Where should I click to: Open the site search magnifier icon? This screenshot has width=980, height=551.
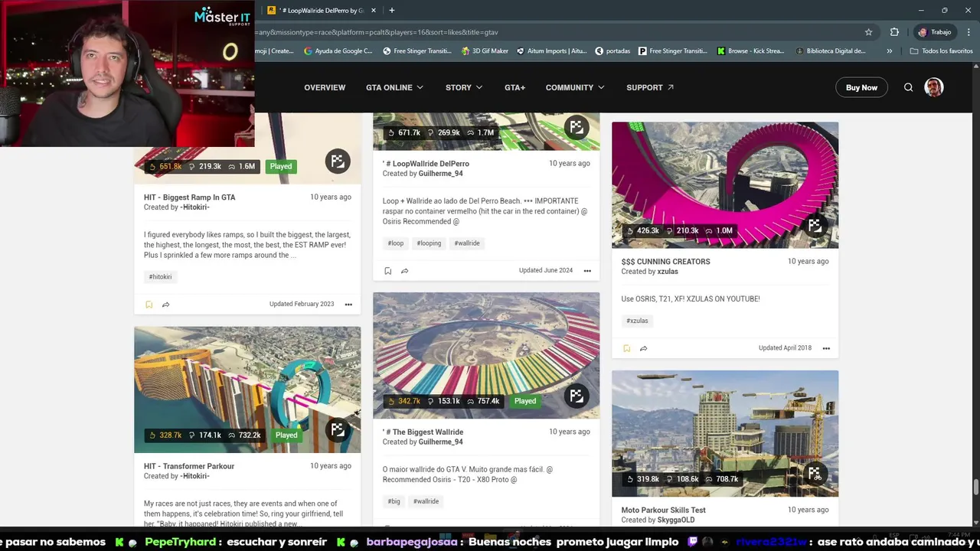tap(908, 87)
